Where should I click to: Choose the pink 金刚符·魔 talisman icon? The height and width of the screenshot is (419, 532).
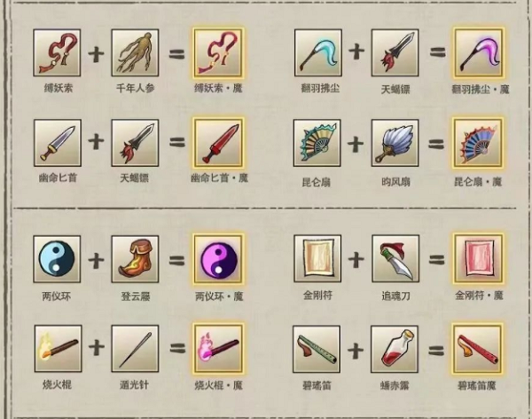click(x=478, y=258)
